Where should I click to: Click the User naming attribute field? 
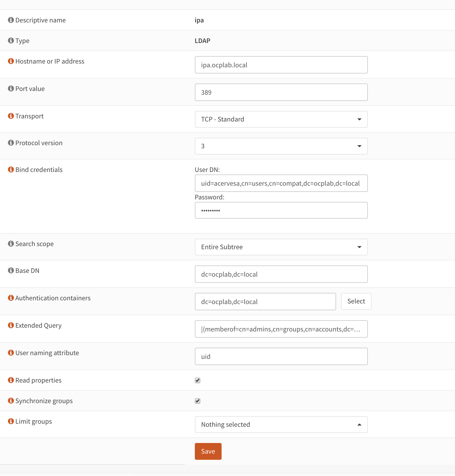[x=281, y=356]
